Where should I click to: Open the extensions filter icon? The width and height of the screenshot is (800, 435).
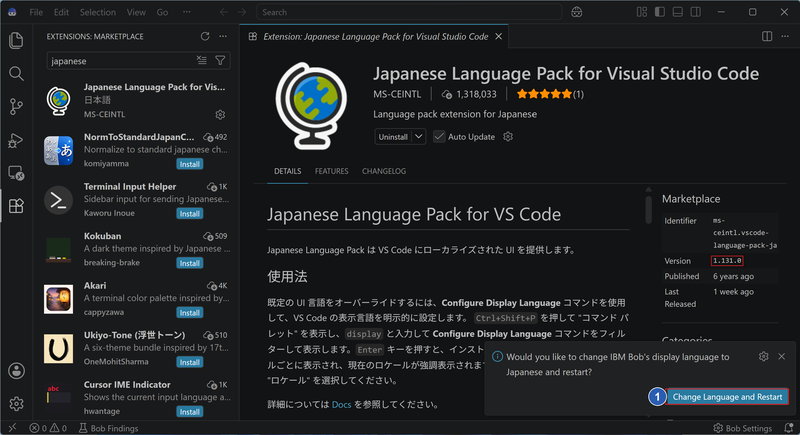coord(220,61)
